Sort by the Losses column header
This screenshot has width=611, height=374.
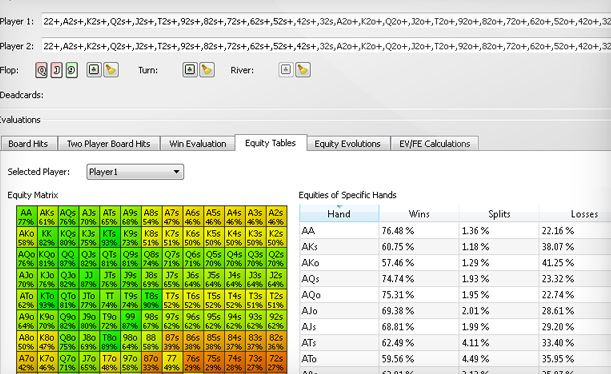click(x=575, y=213)
